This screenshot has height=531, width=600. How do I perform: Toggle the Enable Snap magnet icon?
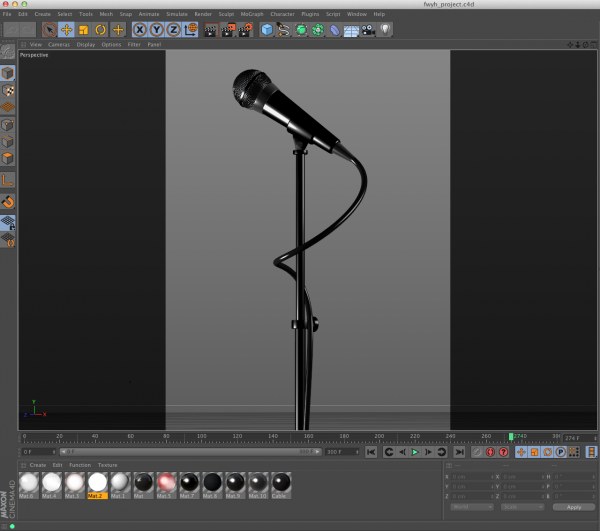[8, 202]
